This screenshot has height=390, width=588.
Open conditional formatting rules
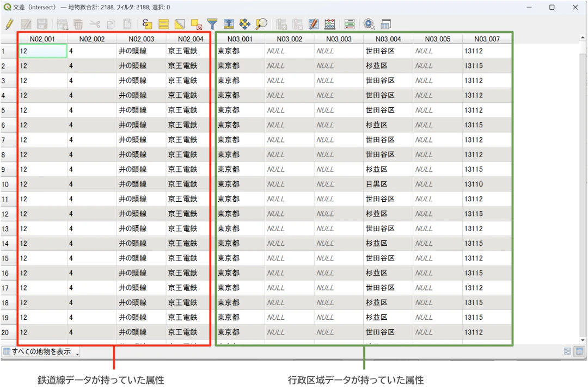(350, 24)
